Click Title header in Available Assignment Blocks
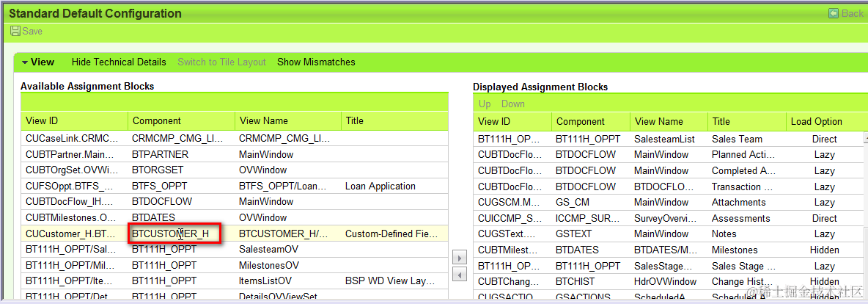Image resolution: width=868 pixels, height=304 pixels. 394,121
